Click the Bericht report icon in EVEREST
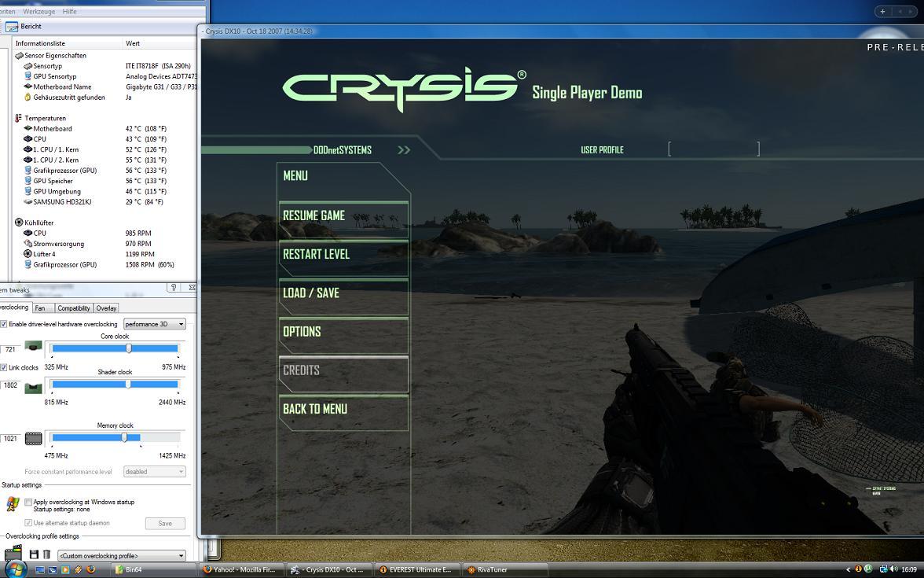Viewport: 924px width, 578px height. coord(12,27)
